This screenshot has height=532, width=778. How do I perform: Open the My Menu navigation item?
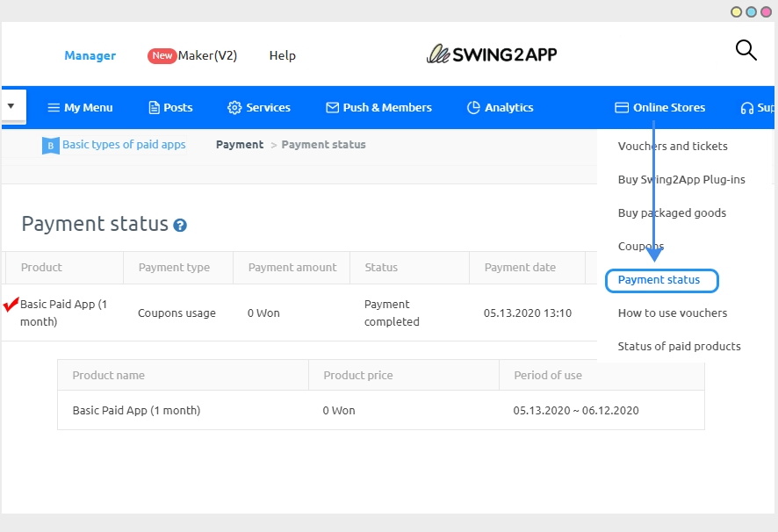(80, 108)
